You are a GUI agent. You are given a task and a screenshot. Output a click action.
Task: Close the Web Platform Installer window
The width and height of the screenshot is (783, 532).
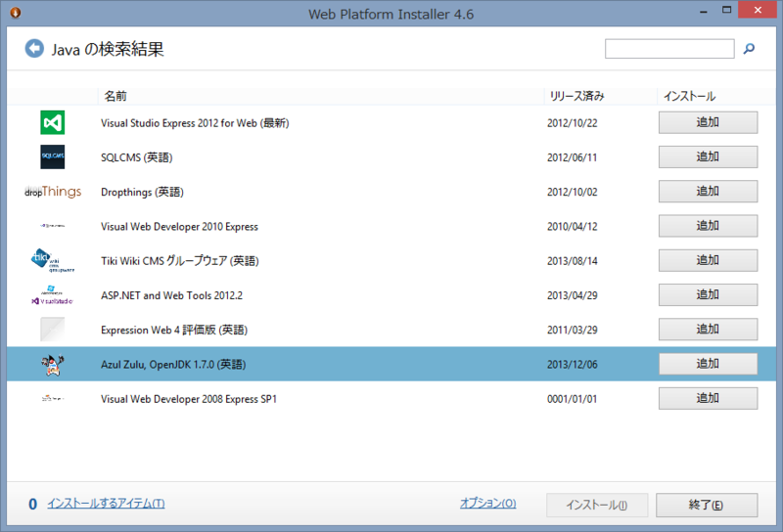(758, 10)
